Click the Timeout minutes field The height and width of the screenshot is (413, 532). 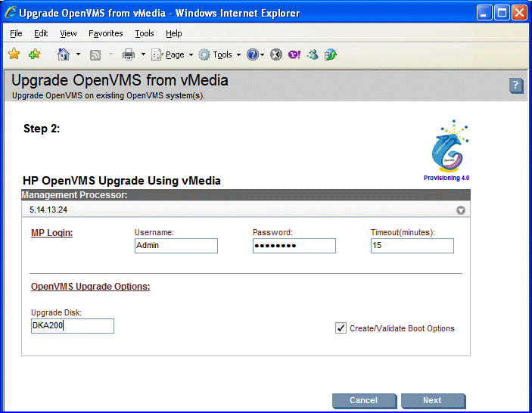[412, 246]
